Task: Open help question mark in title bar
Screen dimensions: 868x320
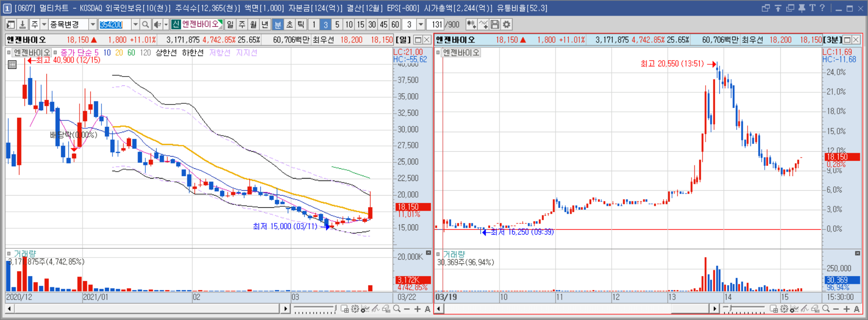Action: 822,8
